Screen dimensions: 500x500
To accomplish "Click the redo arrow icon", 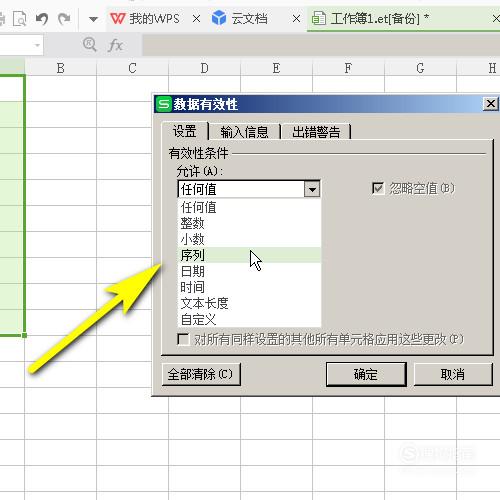I will click(x=64, y=19).
